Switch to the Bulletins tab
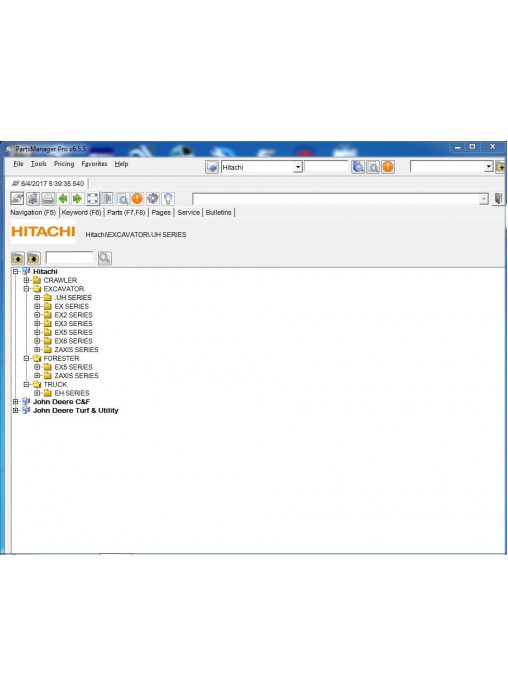The image size is (508, 696). pyautogui.click(x=218, y=213)
